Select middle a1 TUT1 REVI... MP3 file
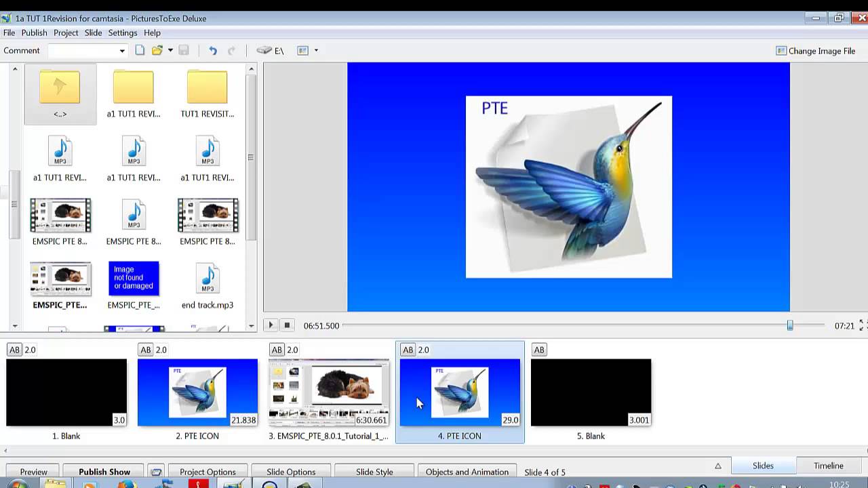Viewport: 868px width, 488px height. 134,158
